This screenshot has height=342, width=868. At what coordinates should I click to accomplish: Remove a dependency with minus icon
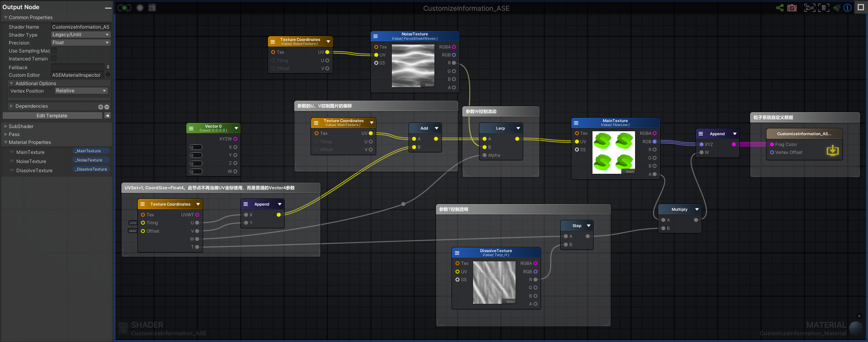[x=107, y=107]
